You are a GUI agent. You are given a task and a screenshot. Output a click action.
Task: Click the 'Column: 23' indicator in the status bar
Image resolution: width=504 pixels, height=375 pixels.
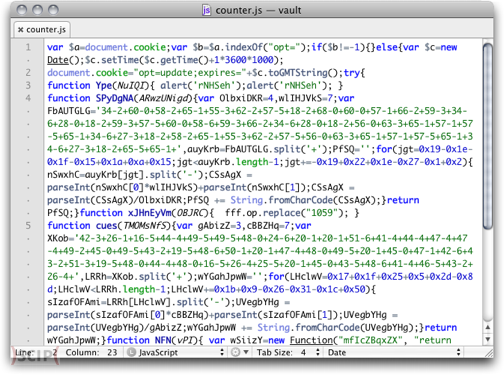point(91,352)
